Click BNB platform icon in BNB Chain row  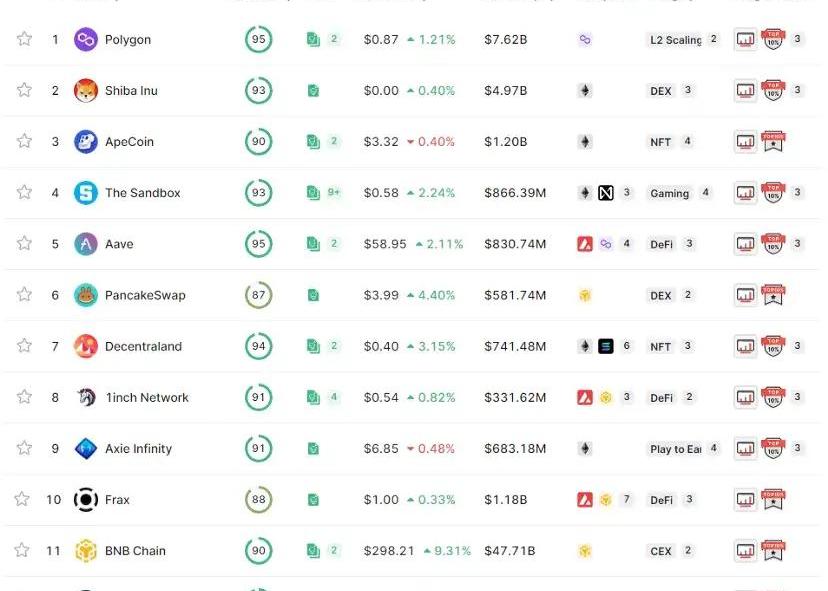(x=585, y=551)
